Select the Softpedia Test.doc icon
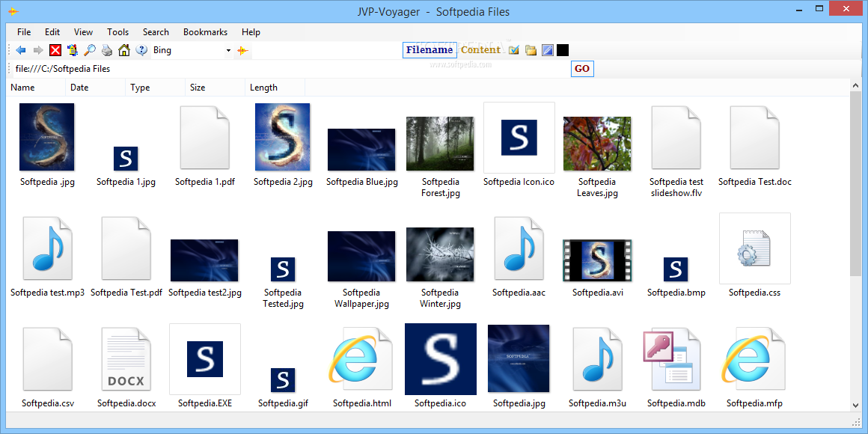 [x=754, y=137]
